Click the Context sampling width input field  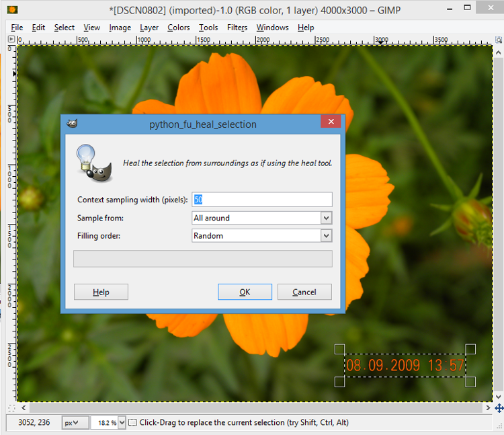point(262,200)
